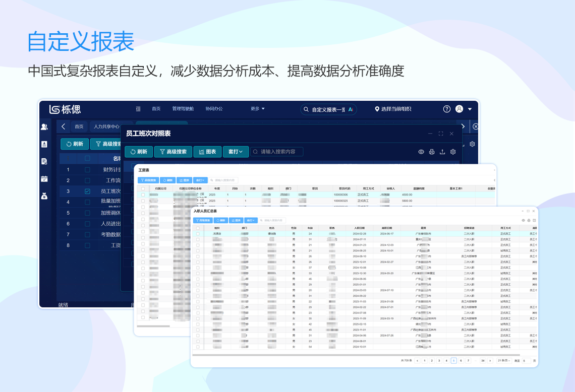Check the checkbox in row 1
This screenshot has width=575, height=392.
pos(87,170)
